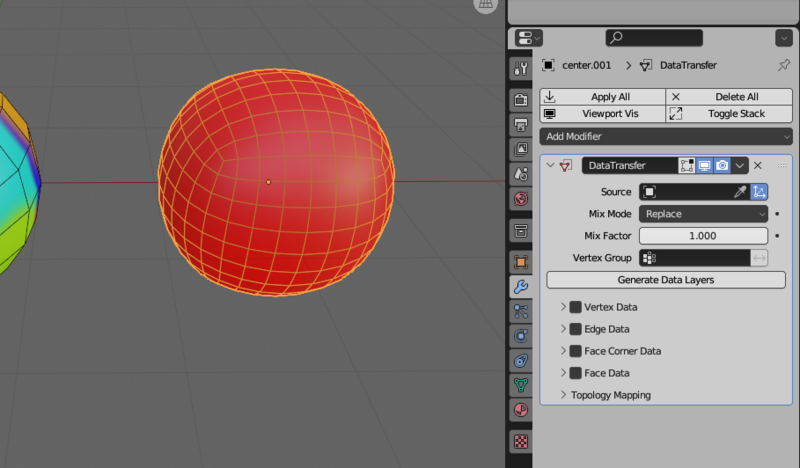Click the Apply All button
This screenshot has width=800, height=468.
[x=603, y=97]
